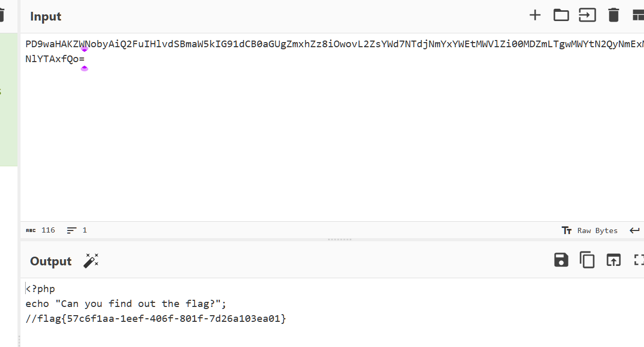Open folder as input
The image size is (644, 347).
(x=561, y=15)
